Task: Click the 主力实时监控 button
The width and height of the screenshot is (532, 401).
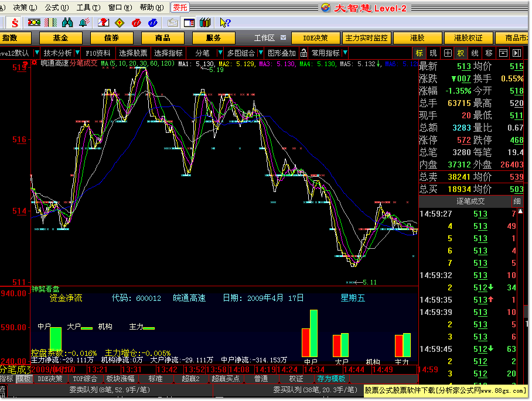Action: [x=366, y=38]
